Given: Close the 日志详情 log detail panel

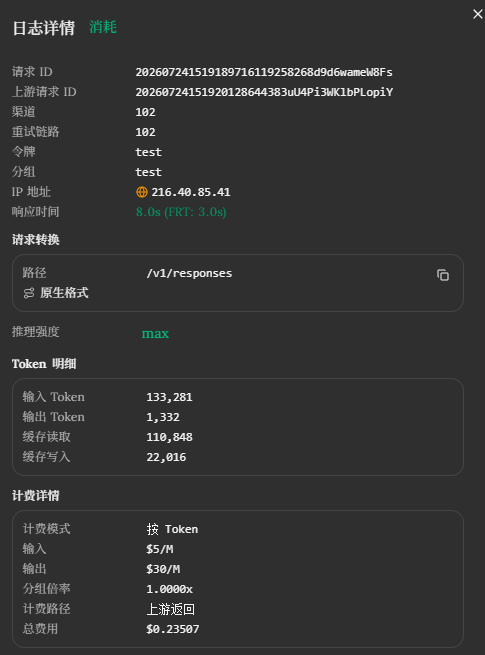Looking at the screenshot, I should pyautogui.click(x=477, y=14).
